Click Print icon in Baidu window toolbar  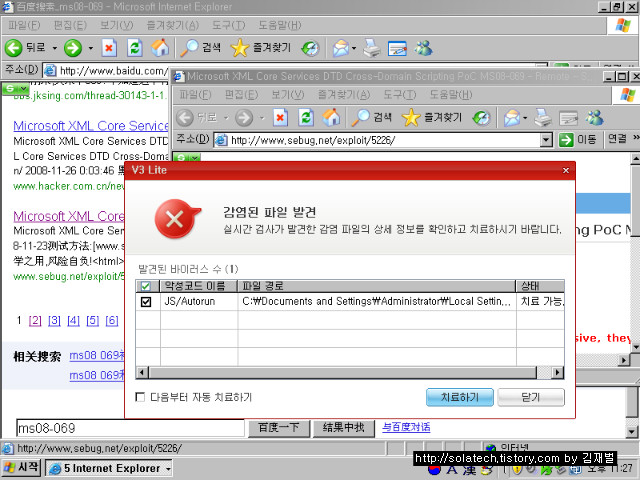pos(372,48)
